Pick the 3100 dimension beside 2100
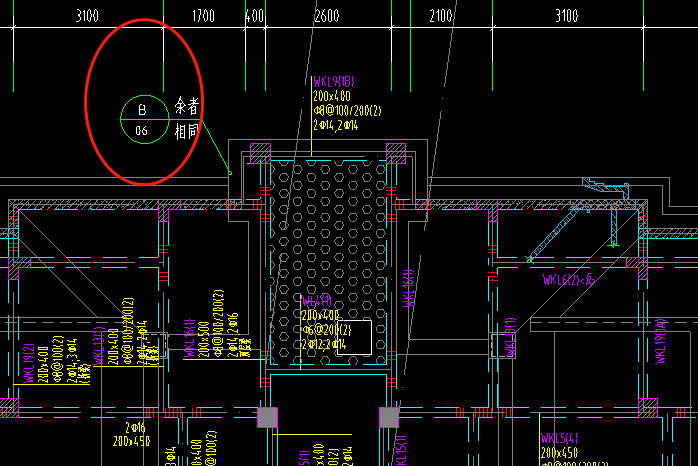The image size is (698, 466). pos(567,16)
